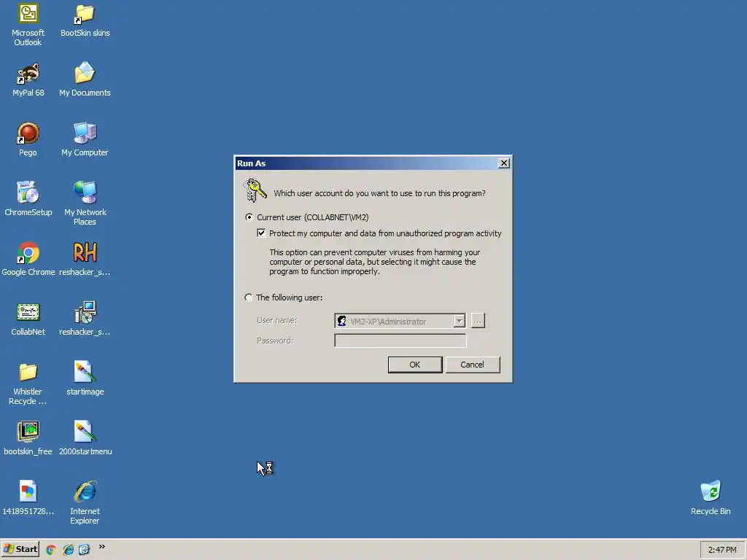This screenshot has width=747, height=560.
Task: Launch Chrome from the quick launch bar
Action: (51, 550)
